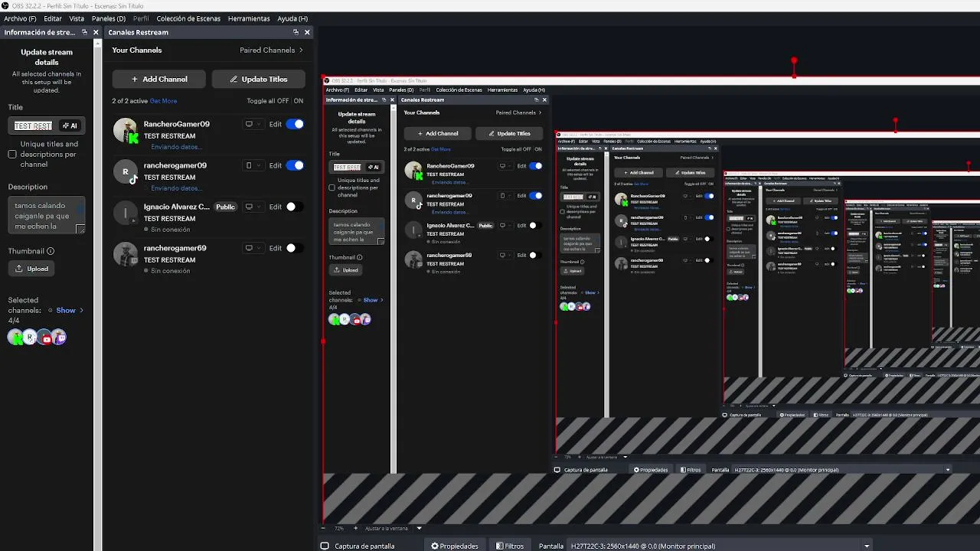Click the Upload thumbnail button

[31, 269]
